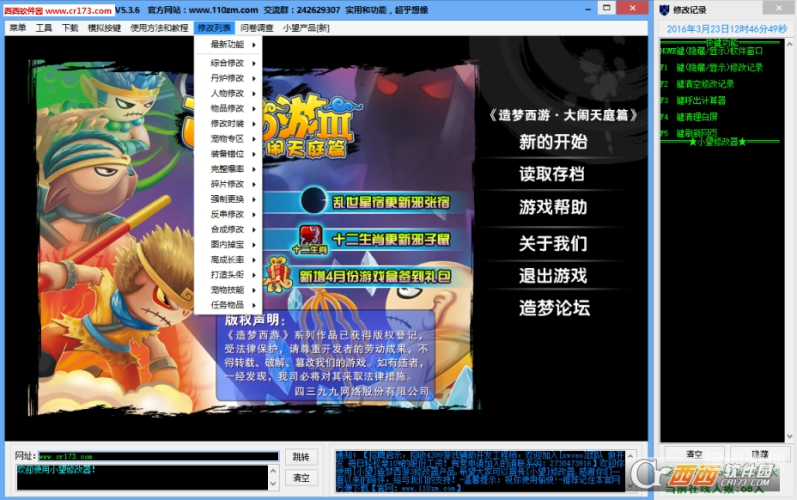Expand the 修改时装 submenu
The image size is (797, 500).
(x=228, y=123)
